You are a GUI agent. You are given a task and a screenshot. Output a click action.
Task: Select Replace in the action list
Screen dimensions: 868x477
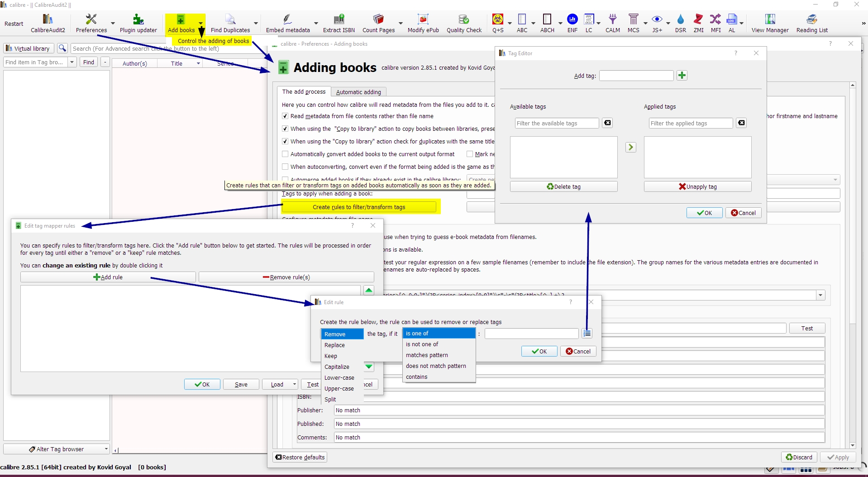(x=334, y=345)
